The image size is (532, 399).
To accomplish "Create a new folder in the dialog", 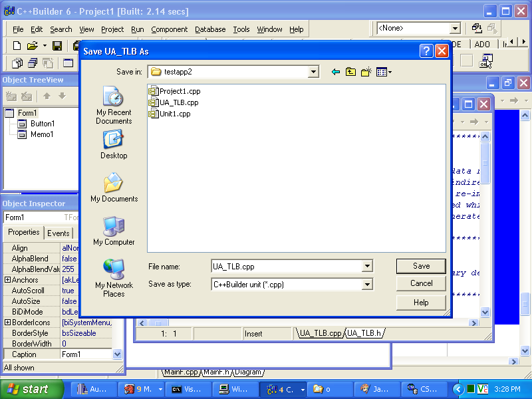I will (366, 72).
